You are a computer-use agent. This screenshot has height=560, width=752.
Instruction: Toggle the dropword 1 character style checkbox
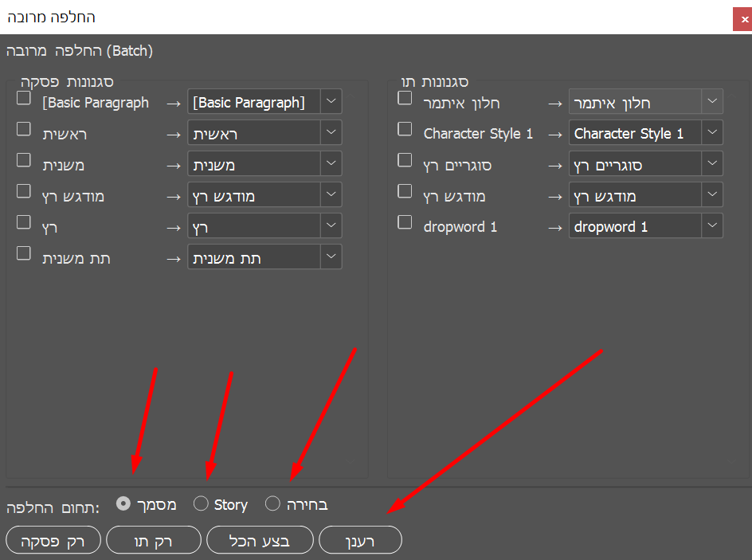click(x=405, y=222)
